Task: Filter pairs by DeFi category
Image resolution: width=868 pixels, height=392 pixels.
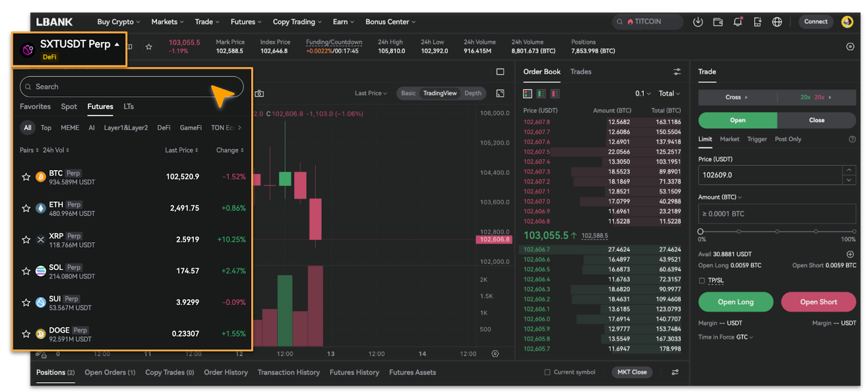Action: pos(164,128)
